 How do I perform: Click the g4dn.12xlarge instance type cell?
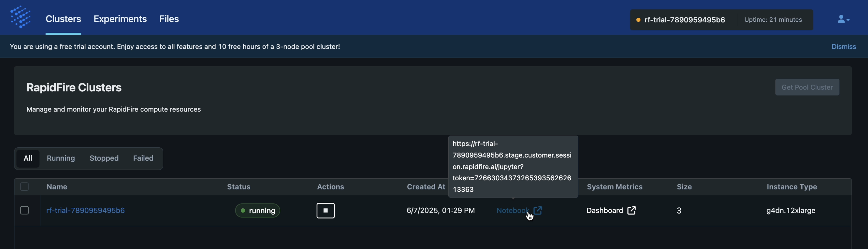click(x=791, y=211)
